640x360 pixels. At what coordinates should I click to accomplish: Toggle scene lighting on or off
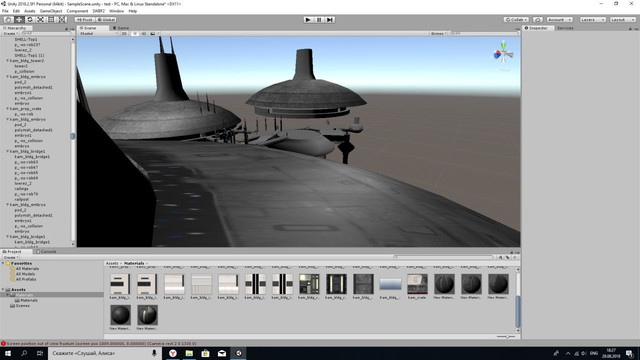[134, 33]
